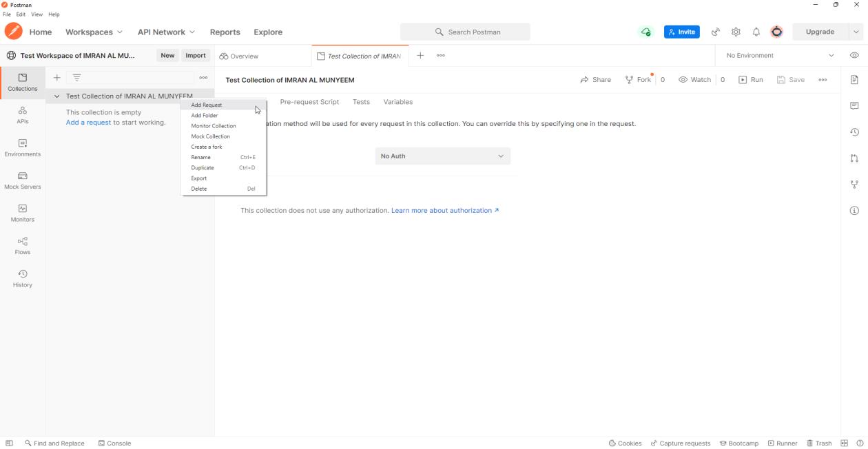Open the Workspaces dropdown
Image resolution: width=868 pixels, height=449 pixels.
point(94,32)
